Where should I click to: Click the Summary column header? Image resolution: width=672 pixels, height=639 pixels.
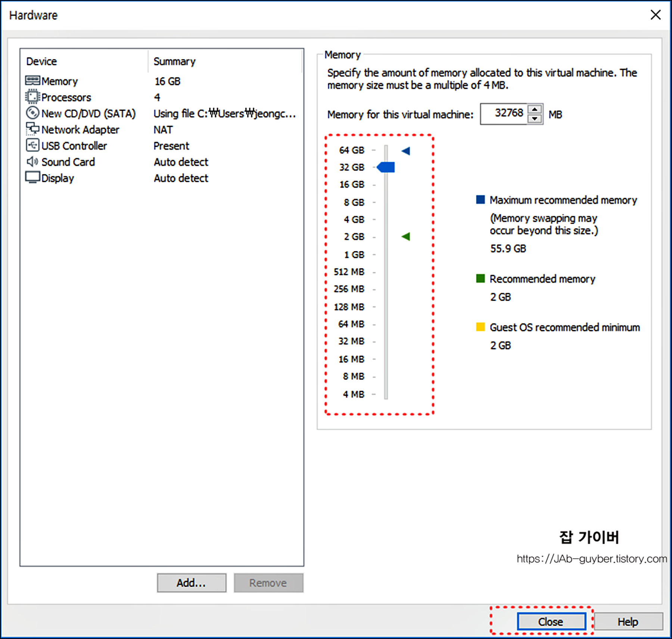click(174, 61)
